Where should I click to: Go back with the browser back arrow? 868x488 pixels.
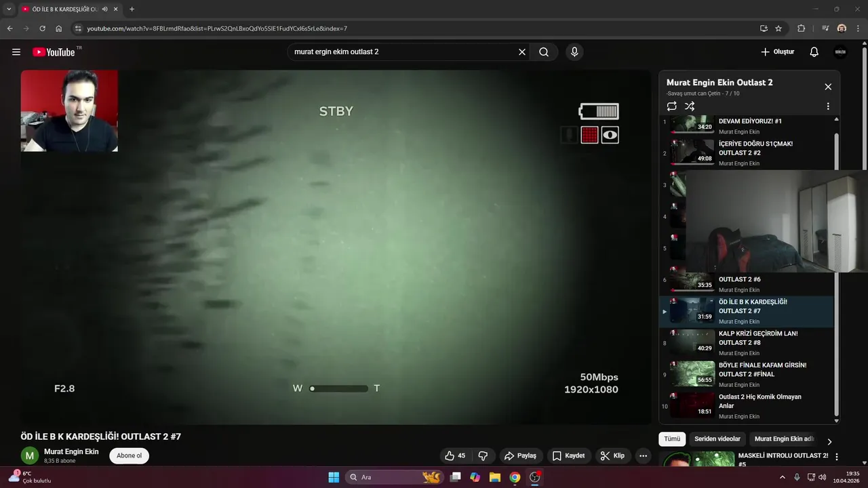coord(9,28)
